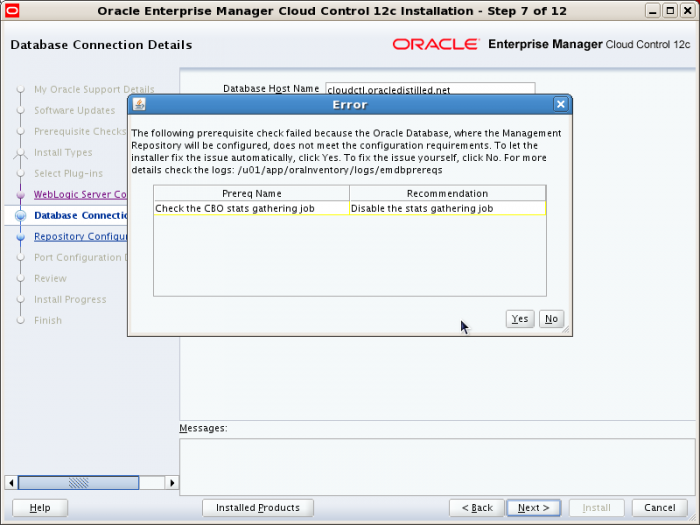Image resolution: width=700 pixels, height=525 pixels.
Task: Click the Install Types step
Action: (63, 152)
